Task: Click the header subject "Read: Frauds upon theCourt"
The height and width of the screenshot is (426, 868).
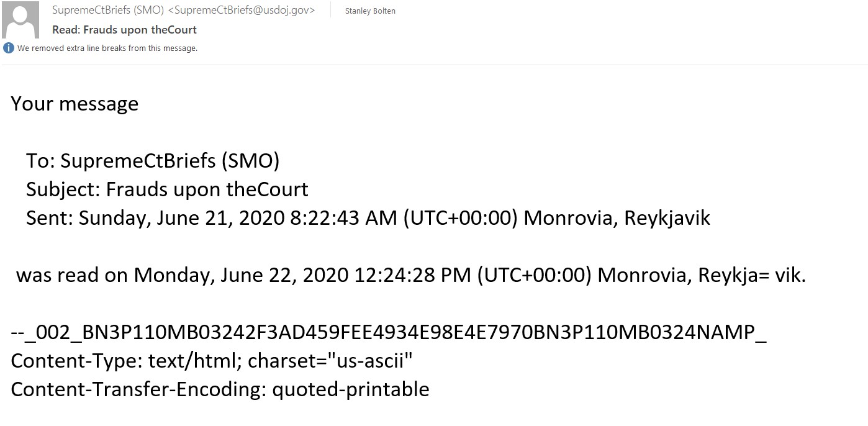Action: pyautogui.click(x=124, y=29)
